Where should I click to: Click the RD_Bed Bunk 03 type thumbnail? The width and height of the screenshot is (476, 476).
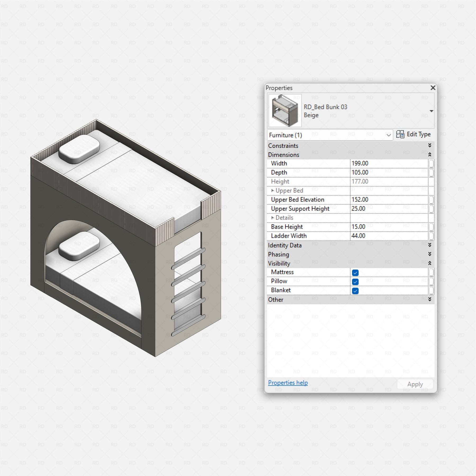coord(285,111)
